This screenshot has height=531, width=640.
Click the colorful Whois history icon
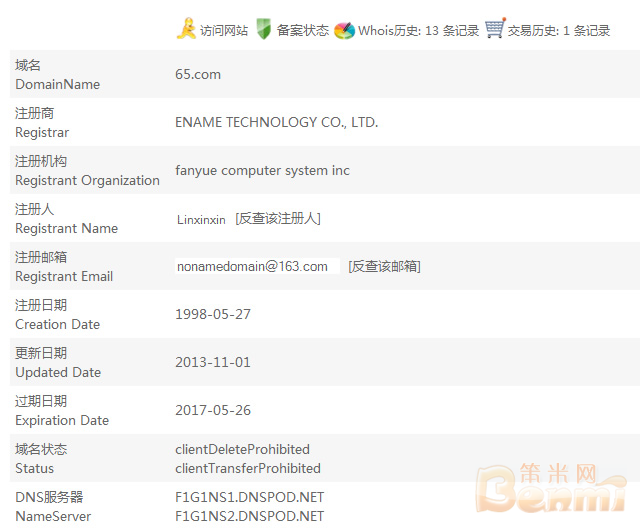pyautogui.click(x=344, y=31)
